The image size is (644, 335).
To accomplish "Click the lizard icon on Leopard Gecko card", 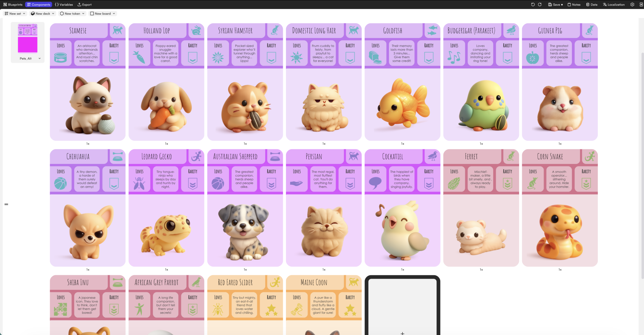I will coord(196,156).
